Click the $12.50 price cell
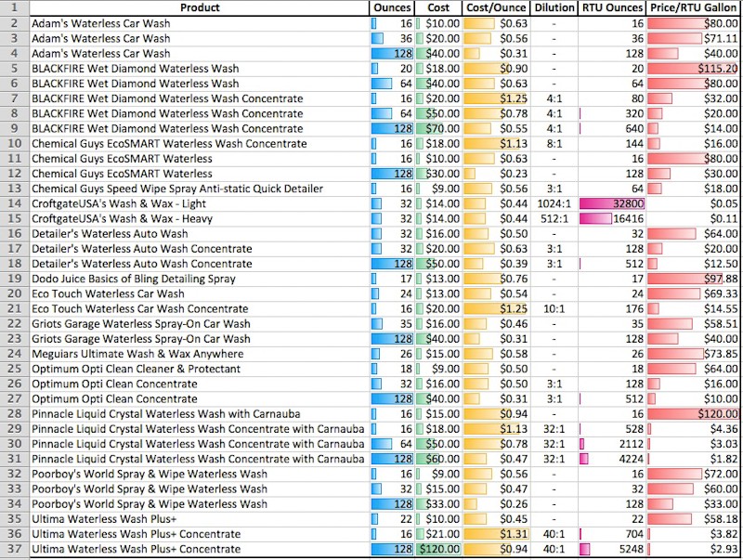 (693, 264)
